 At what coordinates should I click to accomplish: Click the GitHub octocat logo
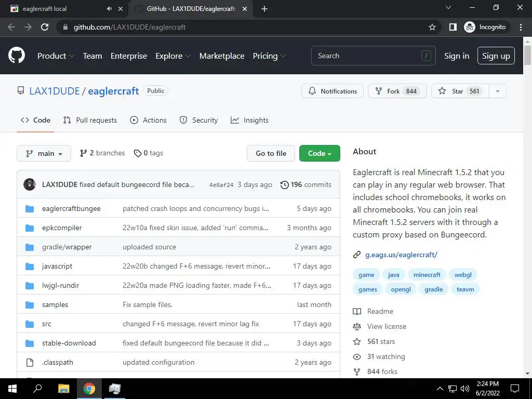pyautogui.click(x=17, y=55)
